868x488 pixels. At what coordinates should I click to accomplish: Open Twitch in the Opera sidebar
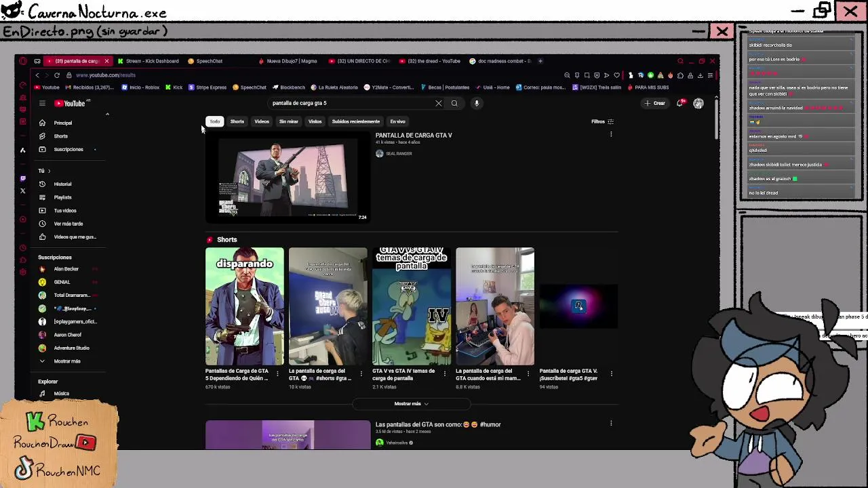pyautogui.click(x=23, y=179)
